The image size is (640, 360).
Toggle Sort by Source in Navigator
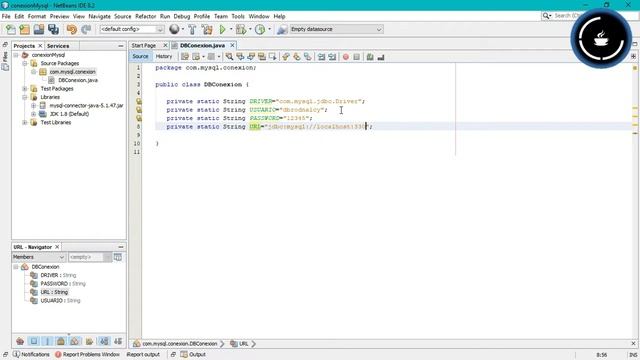[x=118, y=341]
